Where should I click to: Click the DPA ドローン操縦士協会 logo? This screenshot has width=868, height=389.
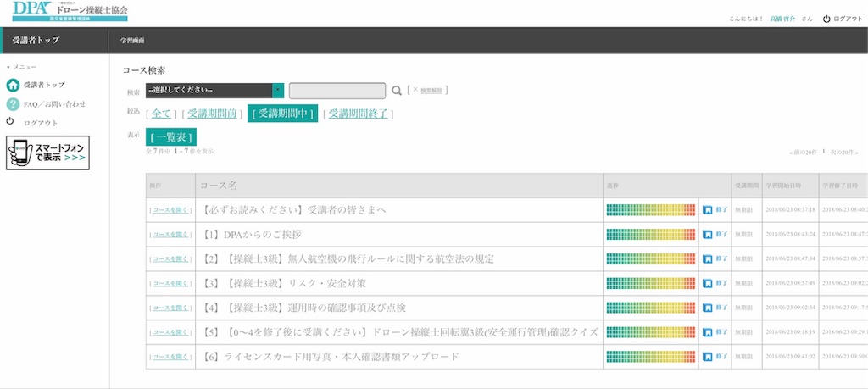pos(70,12)
